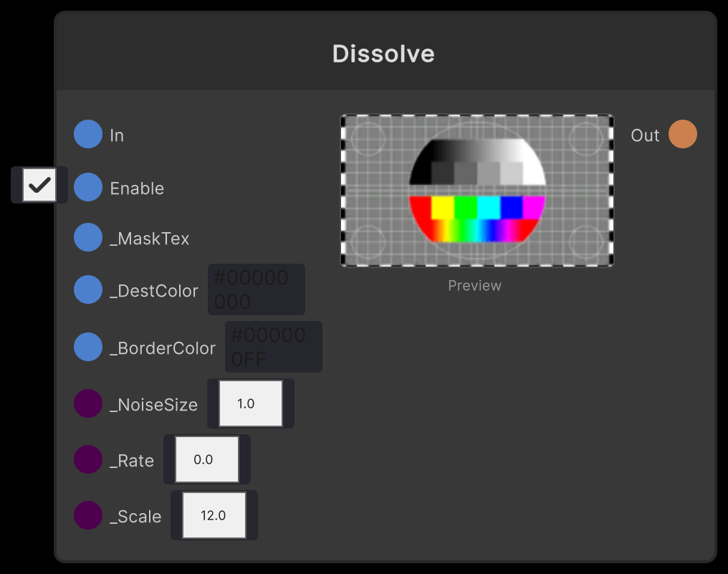Select the _MaskTex label text
728x574 pixels.
149,237
